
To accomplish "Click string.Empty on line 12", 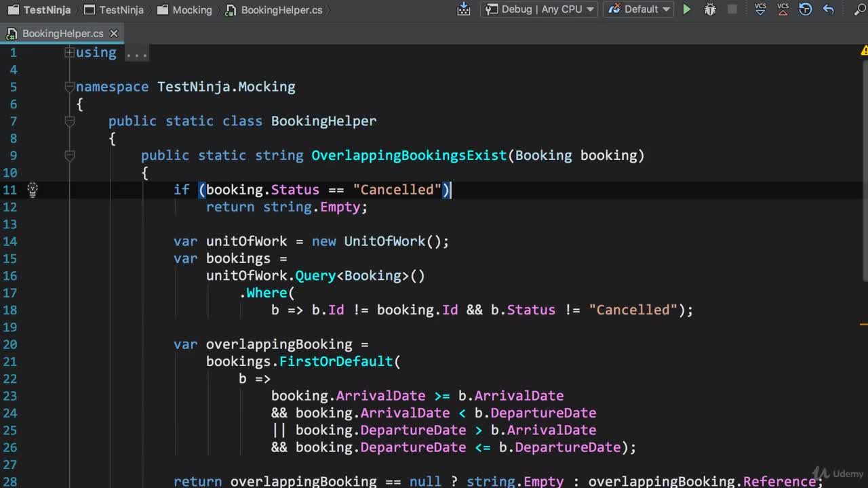I will tap(312, 207).
